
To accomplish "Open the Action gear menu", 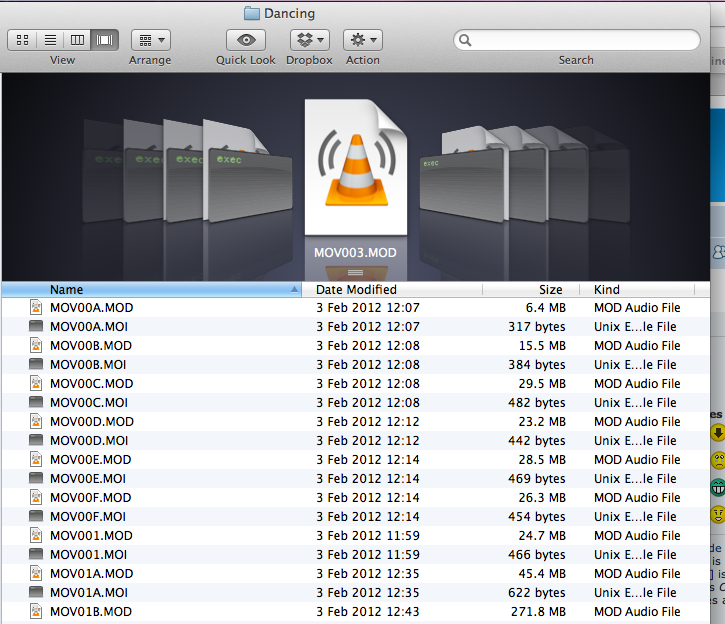I will (363, 40).
